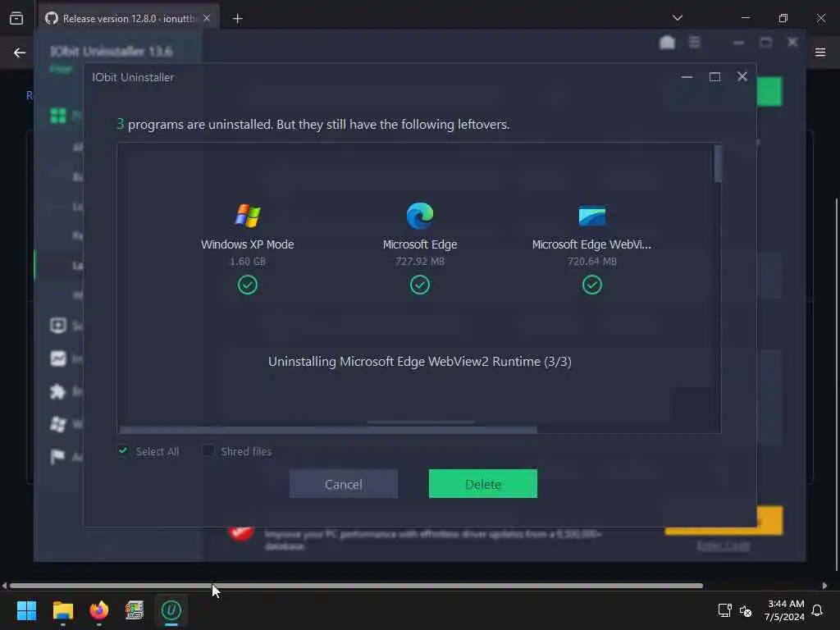Open the recent browsing tabs icon
840x630 pixels.
pos(16,18)
